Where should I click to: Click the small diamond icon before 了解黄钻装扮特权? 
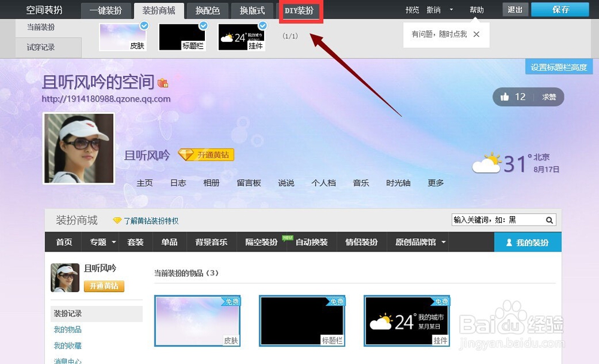pyautogui.click(x=117, y=220)
